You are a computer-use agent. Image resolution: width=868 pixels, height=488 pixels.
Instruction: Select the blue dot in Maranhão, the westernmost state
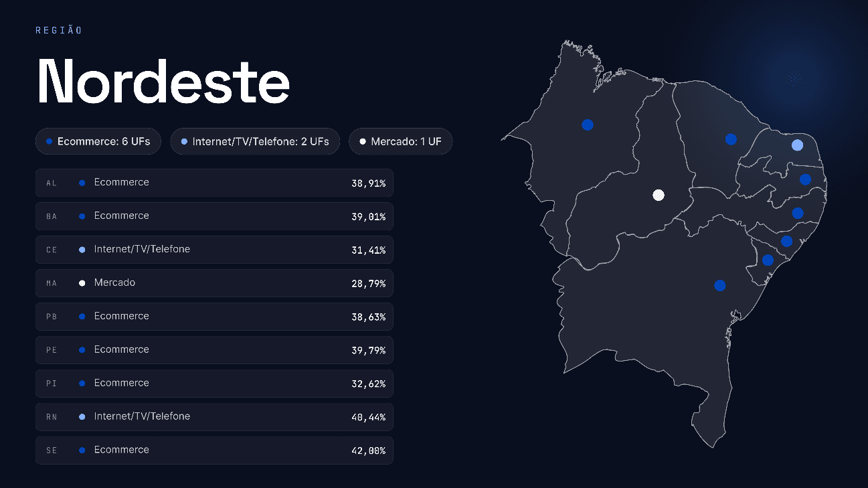click(x=588, y=125)
